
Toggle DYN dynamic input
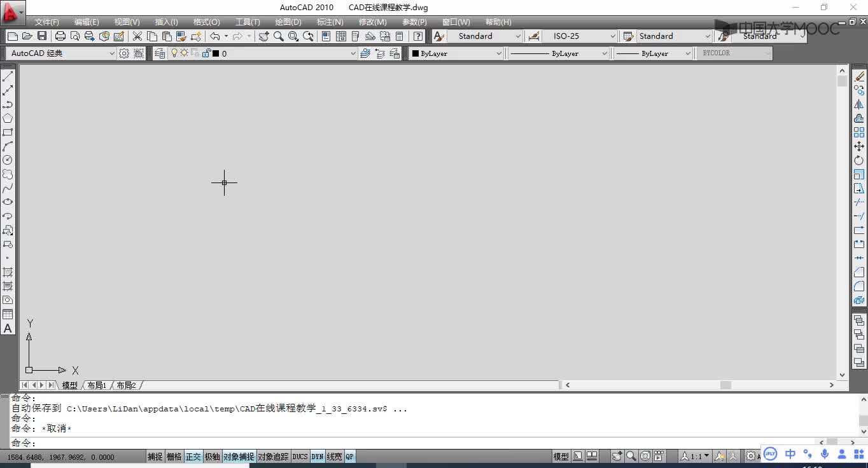(x=318, y=457)
